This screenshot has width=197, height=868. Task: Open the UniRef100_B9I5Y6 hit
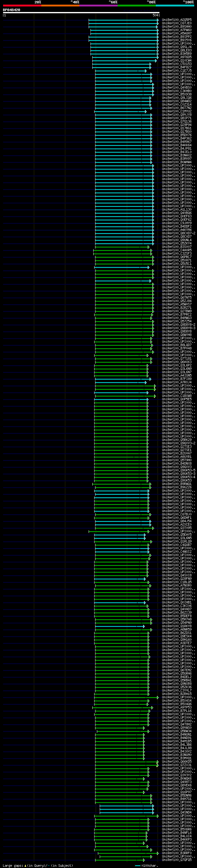(x=177, y=40)
